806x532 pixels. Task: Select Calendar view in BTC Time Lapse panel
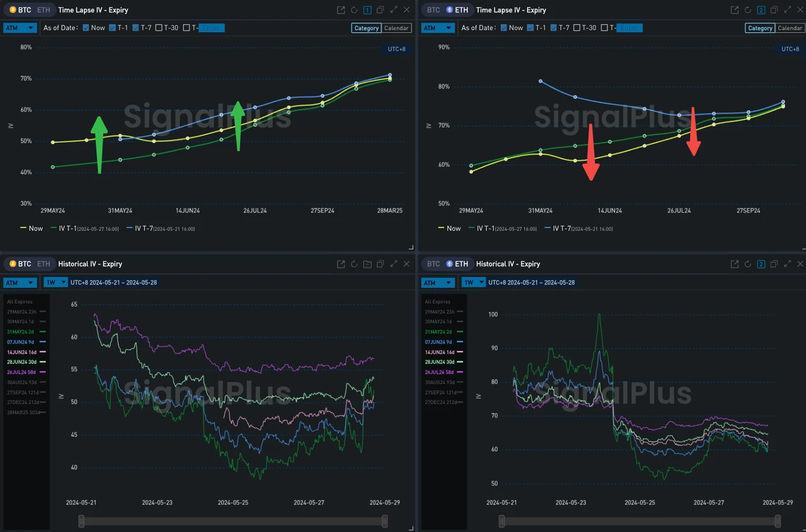397,28
